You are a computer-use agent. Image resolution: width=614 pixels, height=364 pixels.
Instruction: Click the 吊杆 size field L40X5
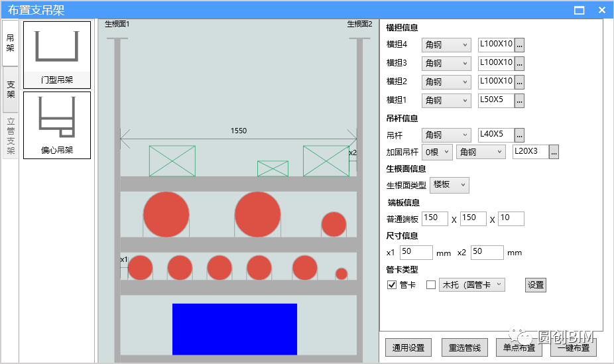[496, 135]
